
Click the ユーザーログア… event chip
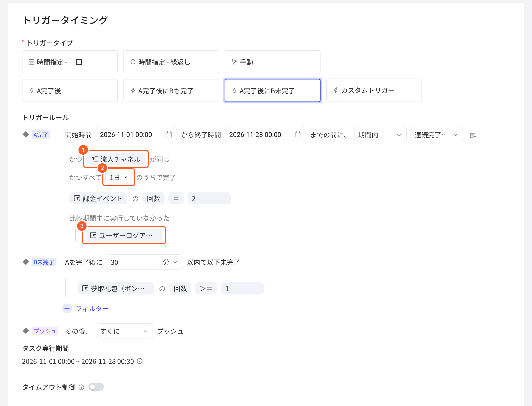(x=124, y=235)
